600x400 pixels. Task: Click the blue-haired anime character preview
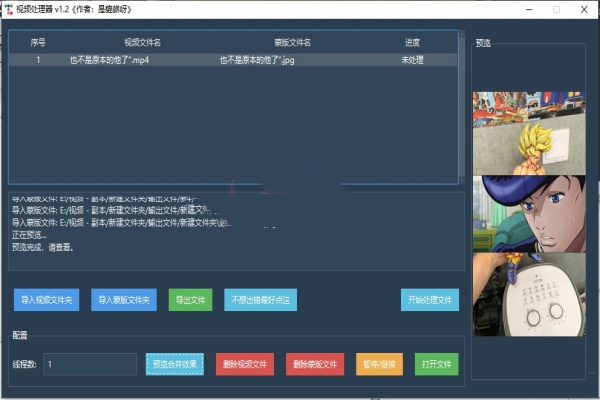tap(528, 214)
